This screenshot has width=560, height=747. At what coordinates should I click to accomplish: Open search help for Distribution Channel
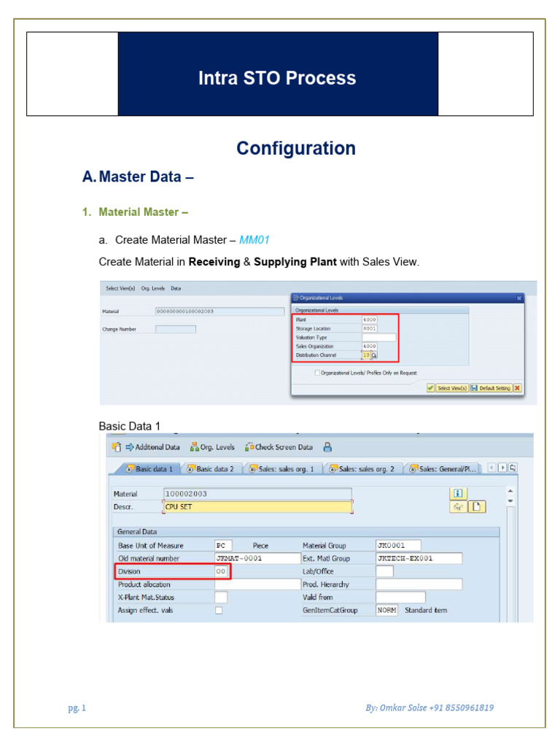click(374, 355)
